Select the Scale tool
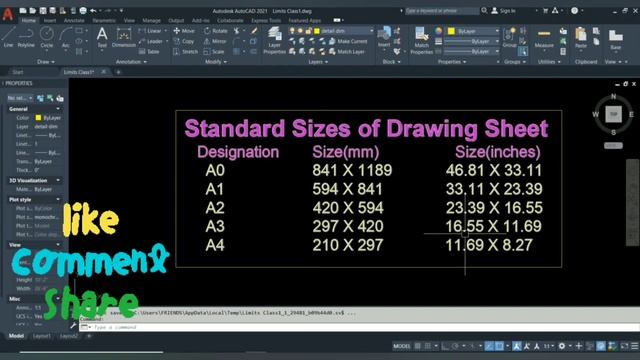Screen dimensions: 640x360 pos(214,52)
